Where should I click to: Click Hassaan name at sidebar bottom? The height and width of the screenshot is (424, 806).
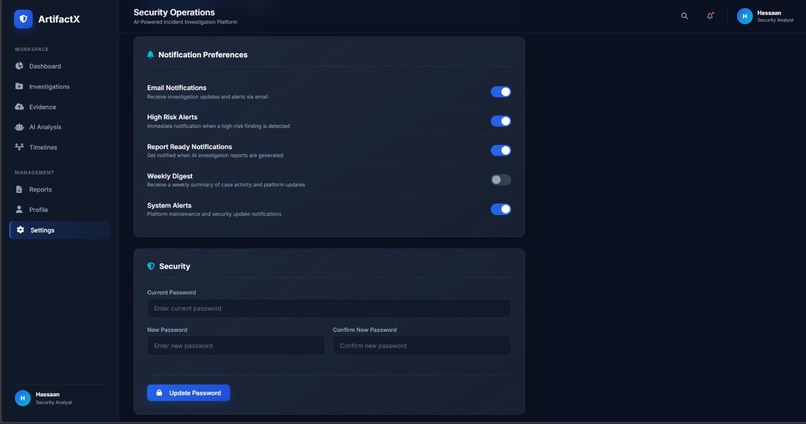point(47,394)
